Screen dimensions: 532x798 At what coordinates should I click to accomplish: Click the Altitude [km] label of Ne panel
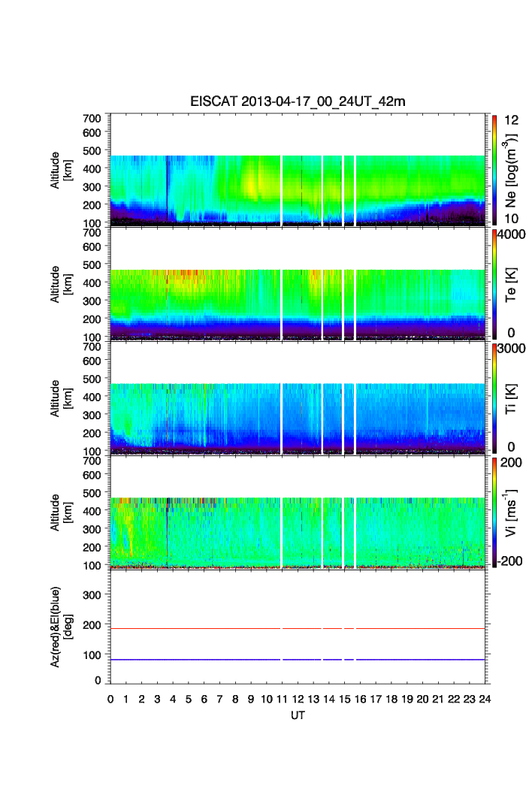click(x=61, y=170)
